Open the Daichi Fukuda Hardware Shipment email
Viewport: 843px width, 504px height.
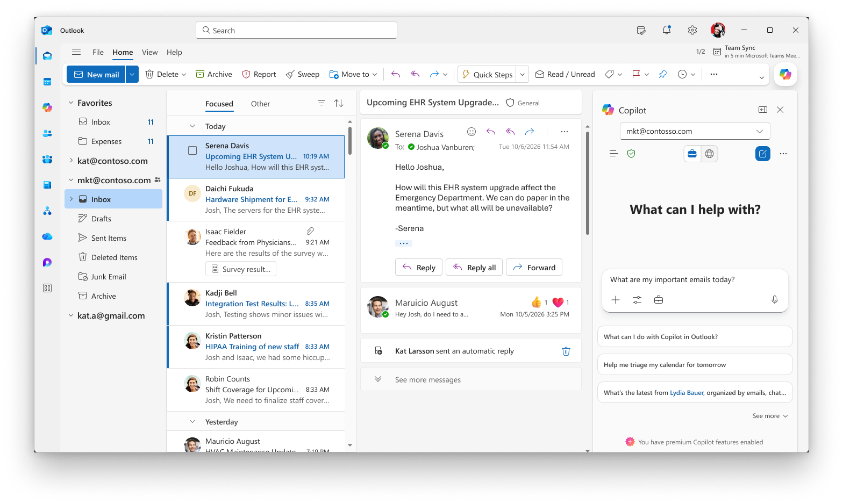click(x=256, y=199)
